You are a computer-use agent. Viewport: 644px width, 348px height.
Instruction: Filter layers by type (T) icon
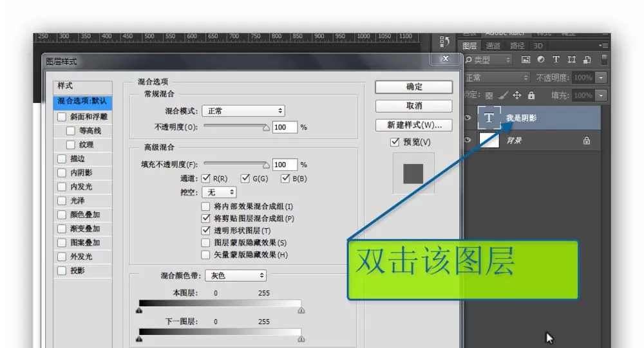556,60
